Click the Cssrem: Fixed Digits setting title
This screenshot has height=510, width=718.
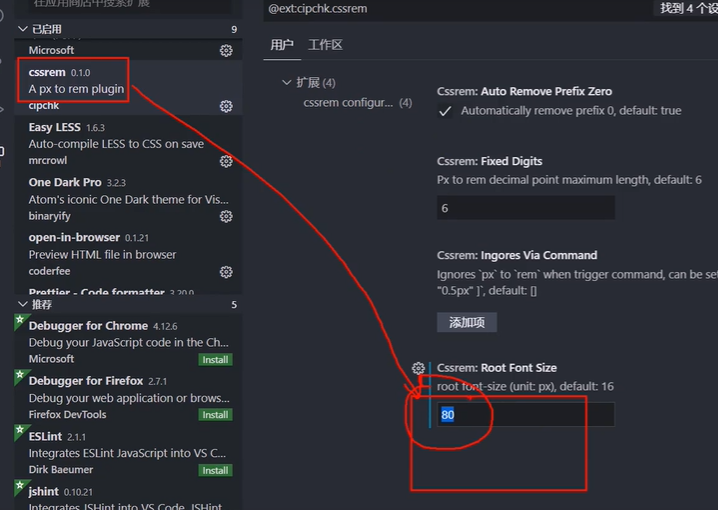point(490,162)
